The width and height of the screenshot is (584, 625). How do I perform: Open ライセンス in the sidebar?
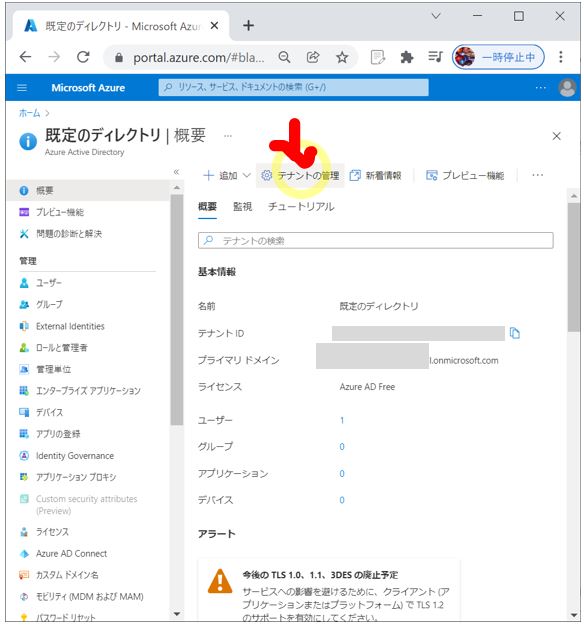coord(52,532)
